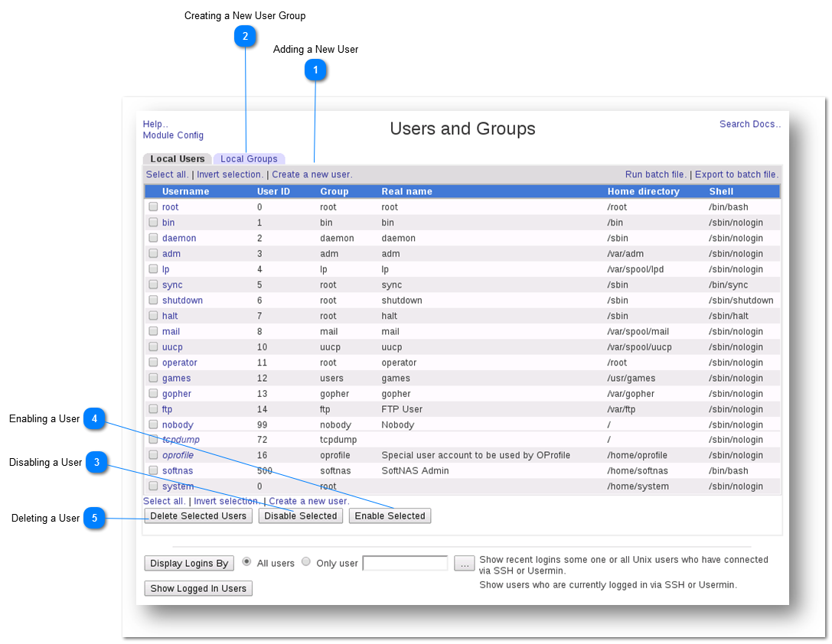Click the SoftNAS Admin real name cell
This screenshot has height=644, width=832.
tap(416, 470)
